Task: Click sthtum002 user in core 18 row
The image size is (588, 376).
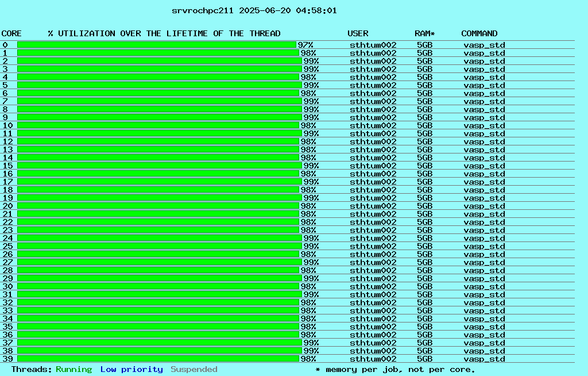Action: tap(373, 190)
